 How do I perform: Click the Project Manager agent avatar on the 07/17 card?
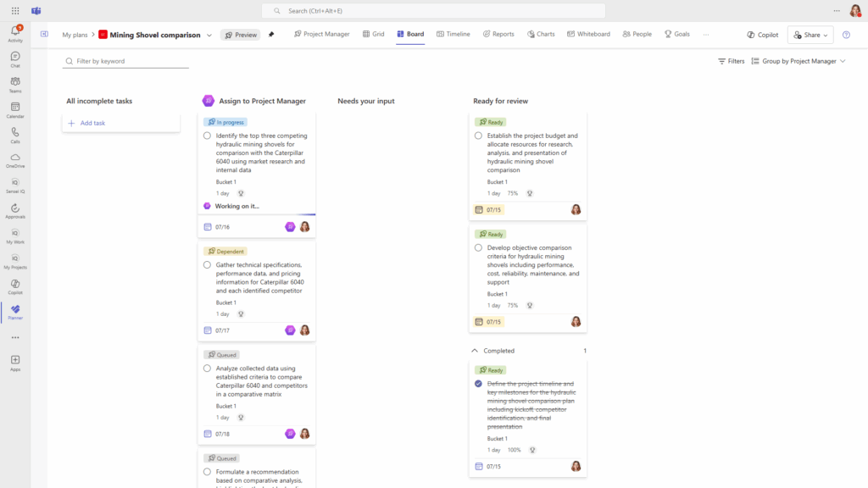pos(290,330)
